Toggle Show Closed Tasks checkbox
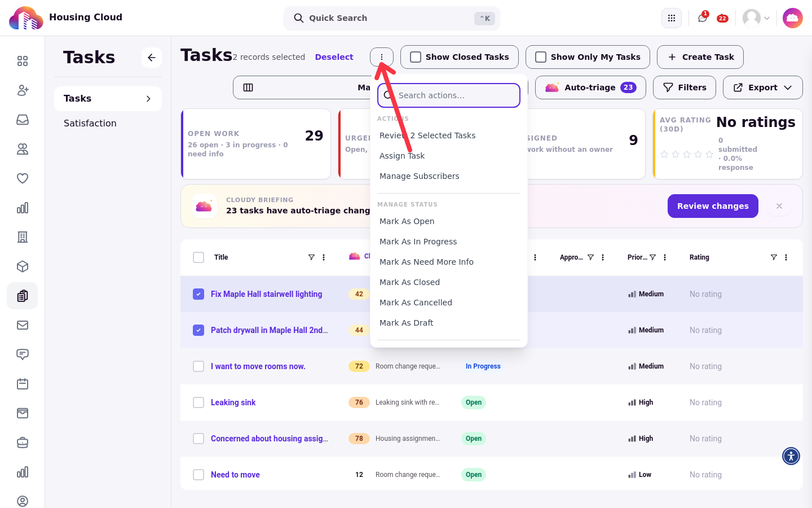The height and width of the screenshot is (508, 812). pos(416,57)
